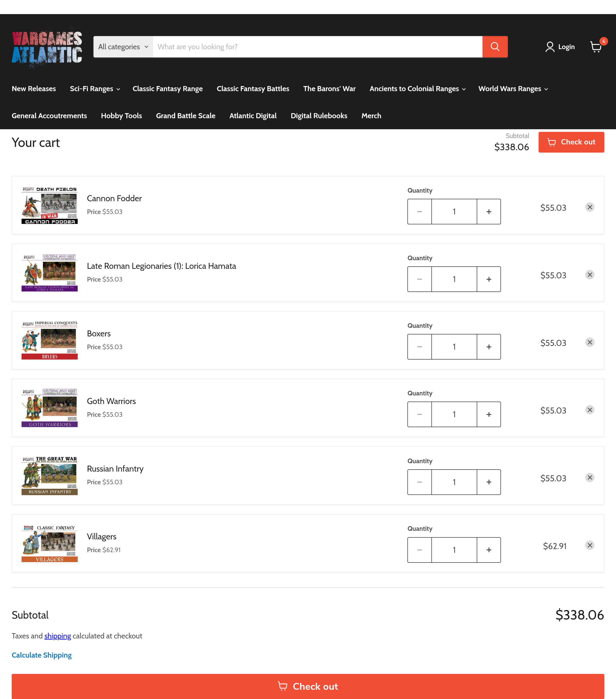This screenshot has width=616, height=699.
Task: Remove Late Roman Legionaries from cart
Action: (590, 275)
